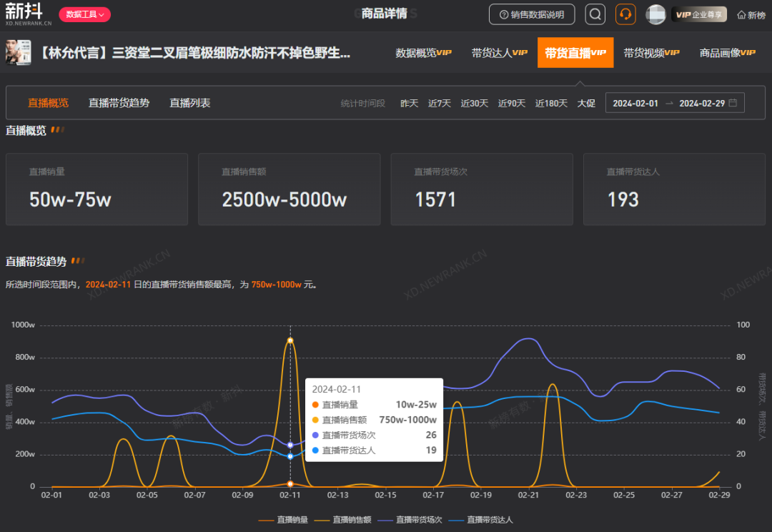Choose 近90天 time range
The image size is (772, 532).
point(512,104)
